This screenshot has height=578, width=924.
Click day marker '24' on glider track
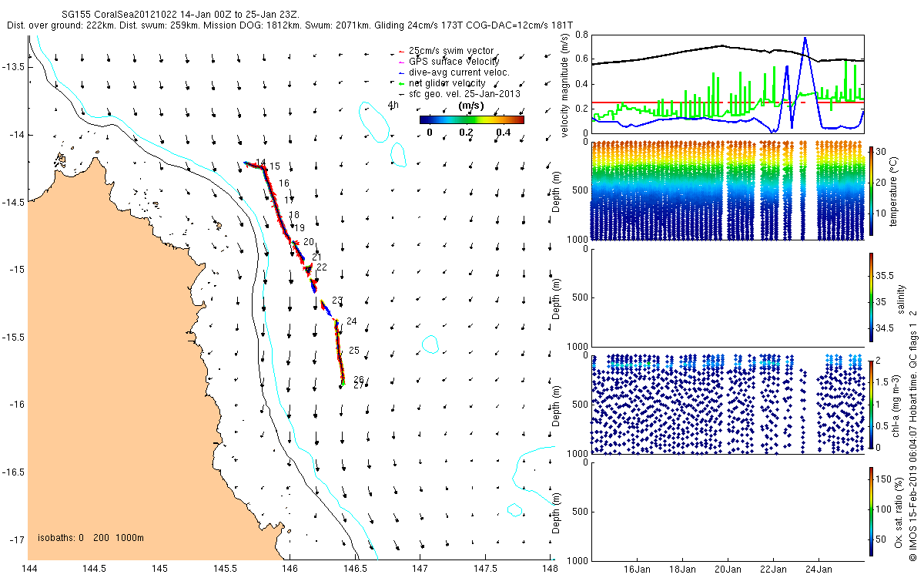352,321
